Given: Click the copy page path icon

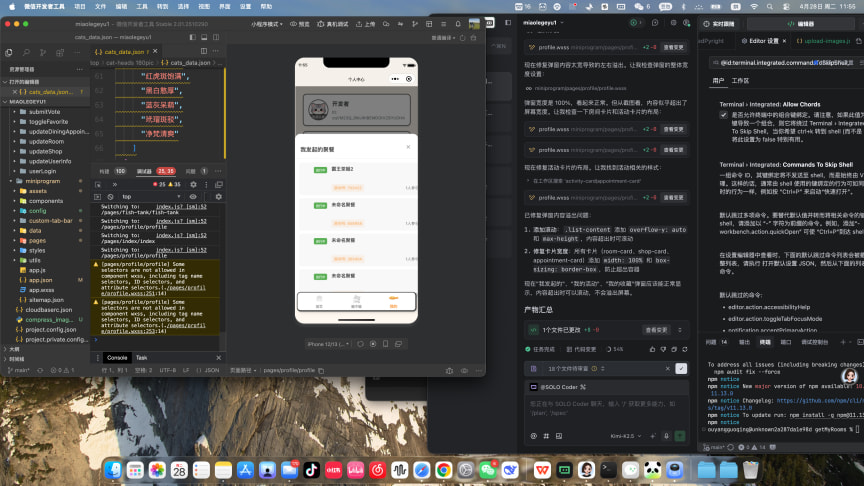Looking at the screenshot, I should pyautogui.click(x=321, y=371).
